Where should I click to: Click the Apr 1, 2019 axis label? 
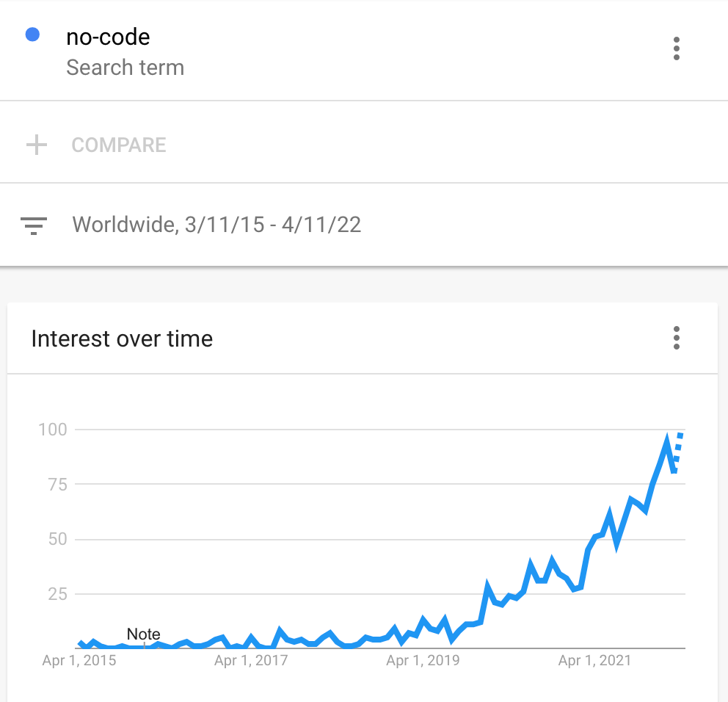(x=423, y=661)
